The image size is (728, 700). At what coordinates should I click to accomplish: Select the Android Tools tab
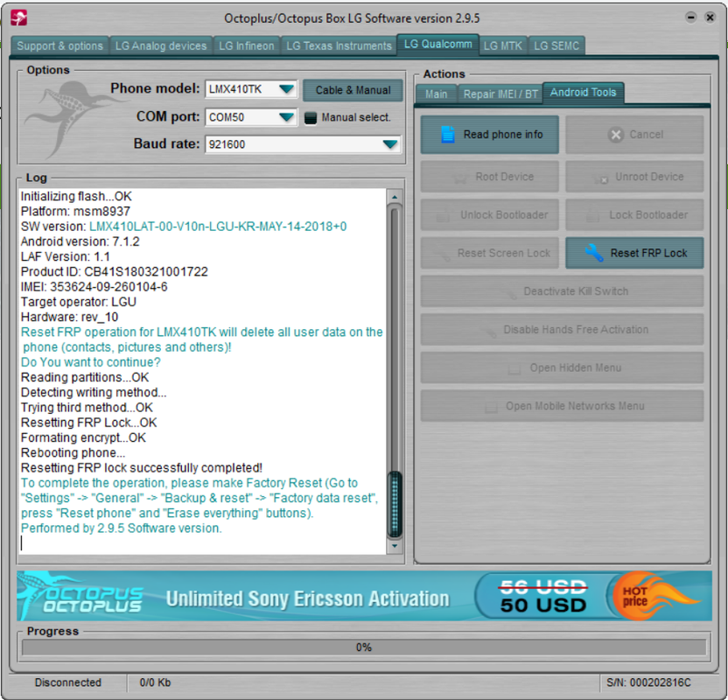pos(583,93)
